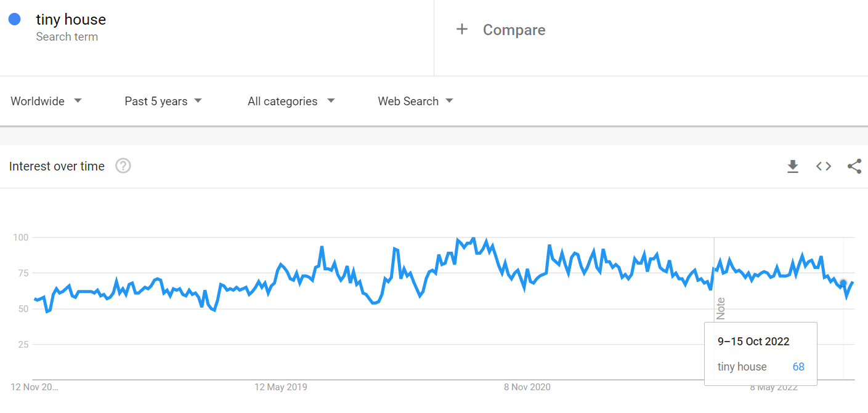Click the plus icon beside Compare
The width and height of the screenshot is (868, 413).
point(462,30)
